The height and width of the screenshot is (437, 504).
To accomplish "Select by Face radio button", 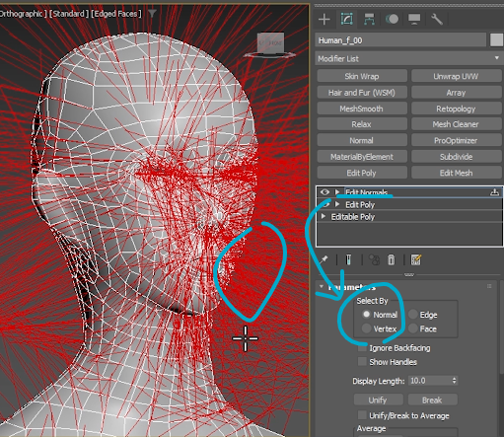I will [x=413, y=328].
